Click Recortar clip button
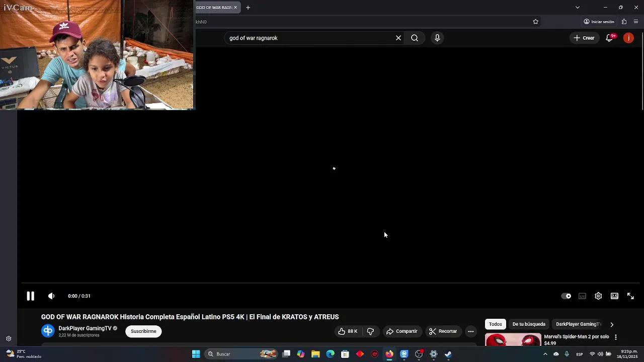Viewport: 644px width, 362px height. point(443,331)
